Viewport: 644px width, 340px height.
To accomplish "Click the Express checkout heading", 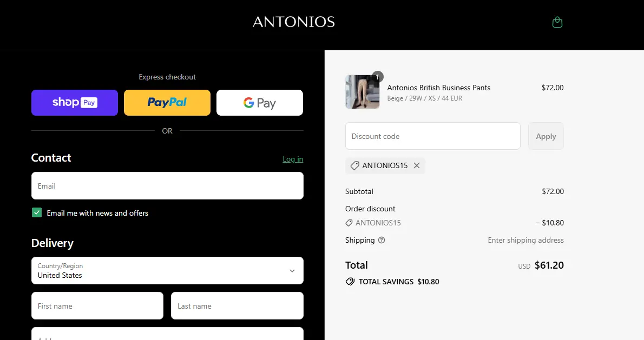I will pyautogui.click(x=167, y=77).
